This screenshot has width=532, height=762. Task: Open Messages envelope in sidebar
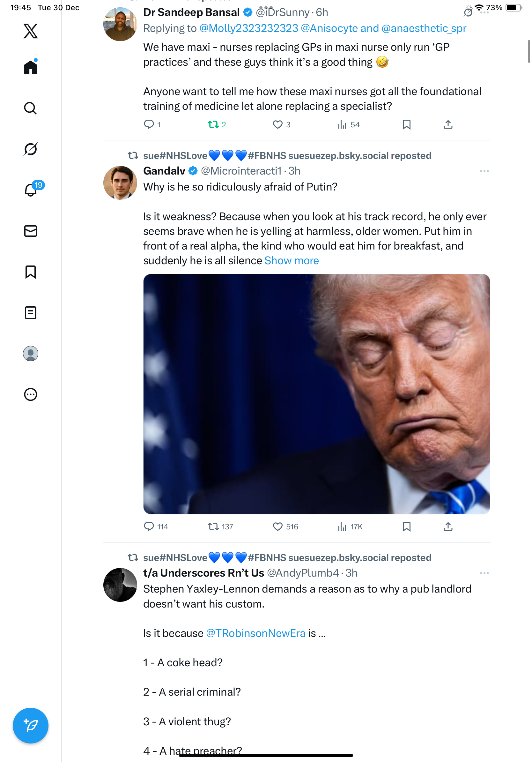pos(31,231)
